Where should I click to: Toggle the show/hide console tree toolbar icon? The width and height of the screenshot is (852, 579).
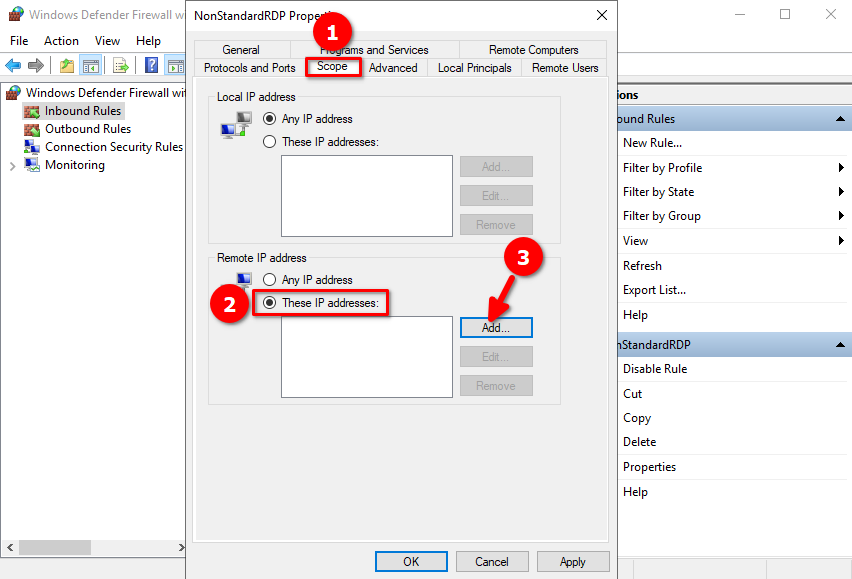(91, 66)
